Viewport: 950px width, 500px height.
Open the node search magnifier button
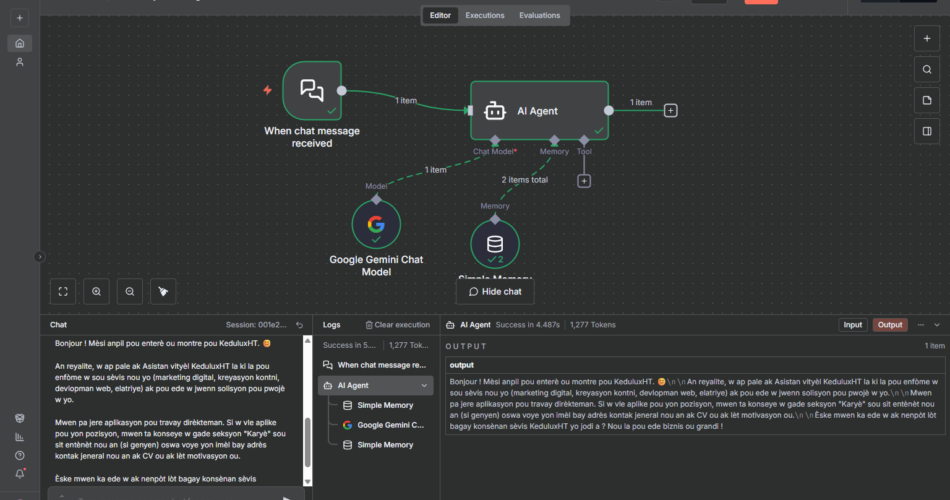pyautogui.click(x=927, y=70)
